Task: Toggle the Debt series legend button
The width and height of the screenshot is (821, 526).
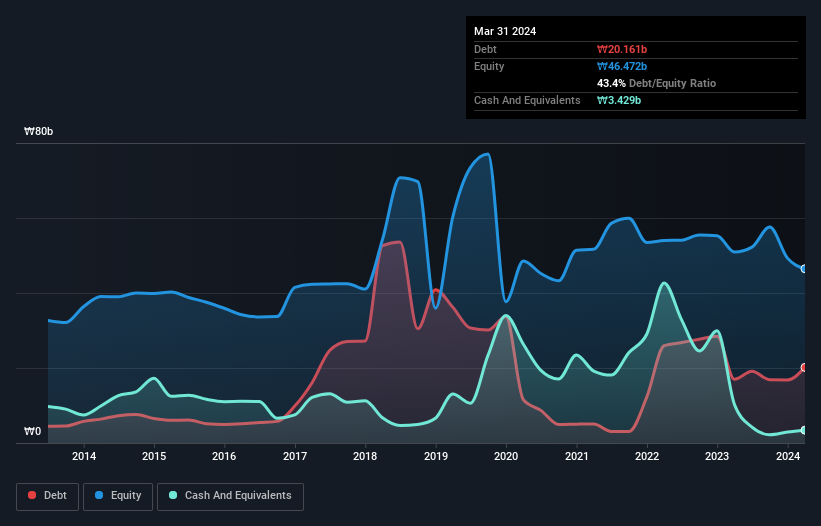Action: 48,496
